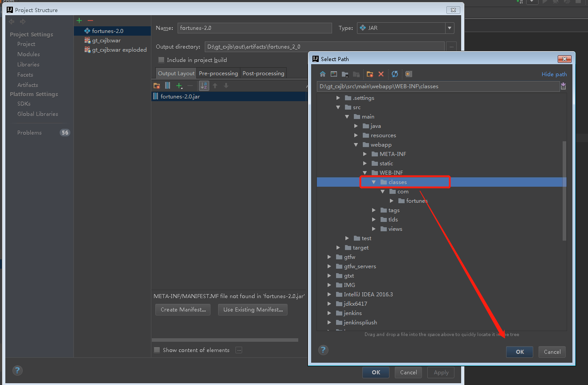588x385 pixels.
Task: Open the Artifacts section in Project Settings
Action: pos(27,85)
